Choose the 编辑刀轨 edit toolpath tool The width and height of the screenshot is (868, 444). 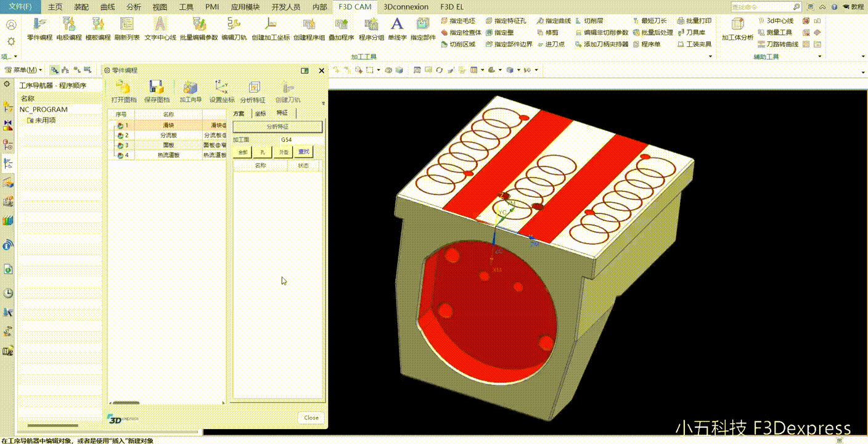(x=234, y=28)
